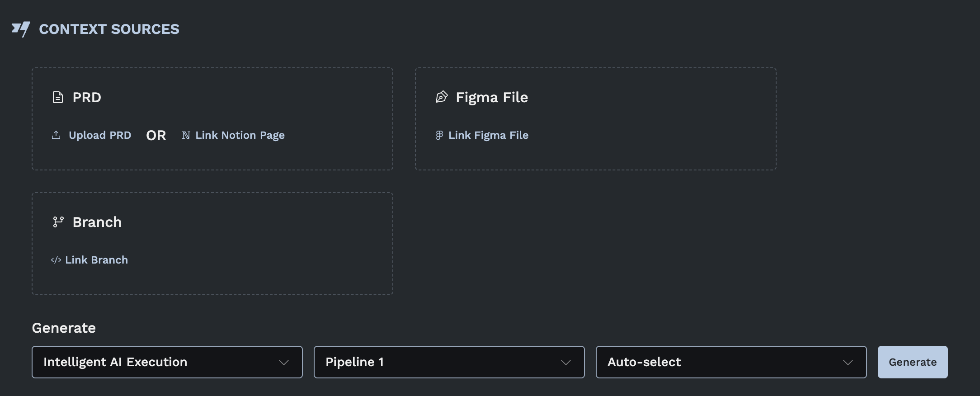Click the upload arrow icon
Image resolution: width=980 pixels, height=396 pixels.
[x=56, y=135]
